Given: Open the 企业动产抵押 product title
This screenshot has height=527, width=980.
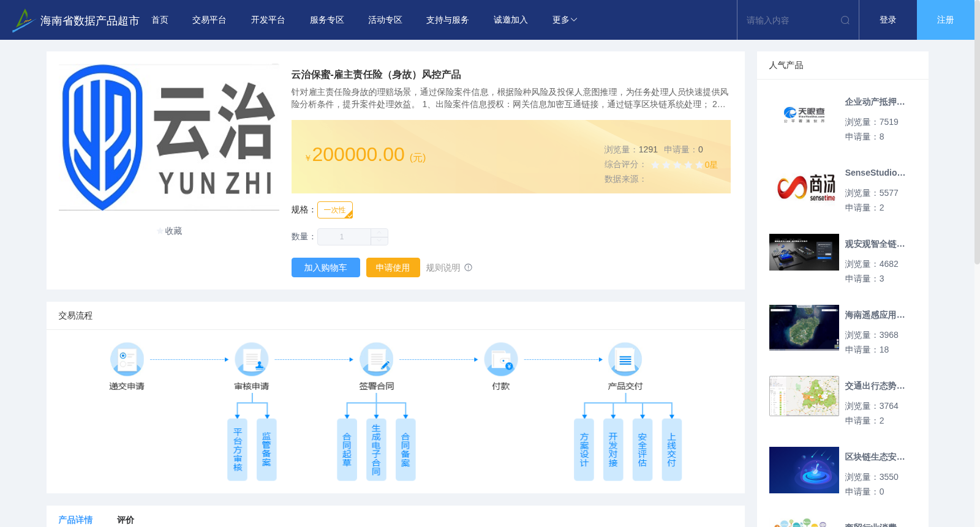Looking at the screenshot, I should 875,102.
